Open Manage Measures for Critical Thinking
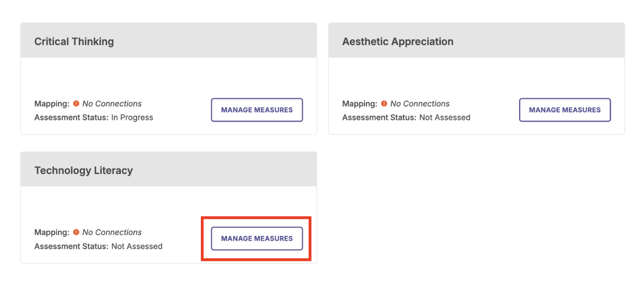The image size is (644, 292). pyautogui.click(x=257, y=110)
